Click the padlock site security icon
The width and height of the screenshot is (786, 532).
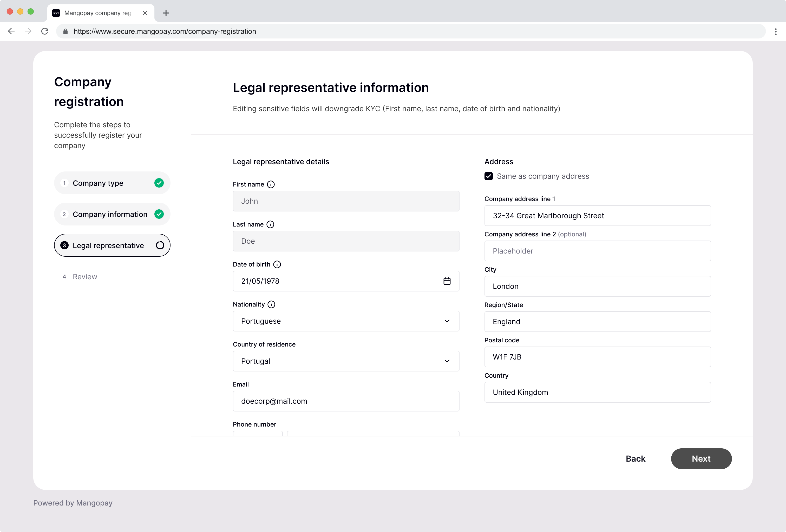[65, 31]
